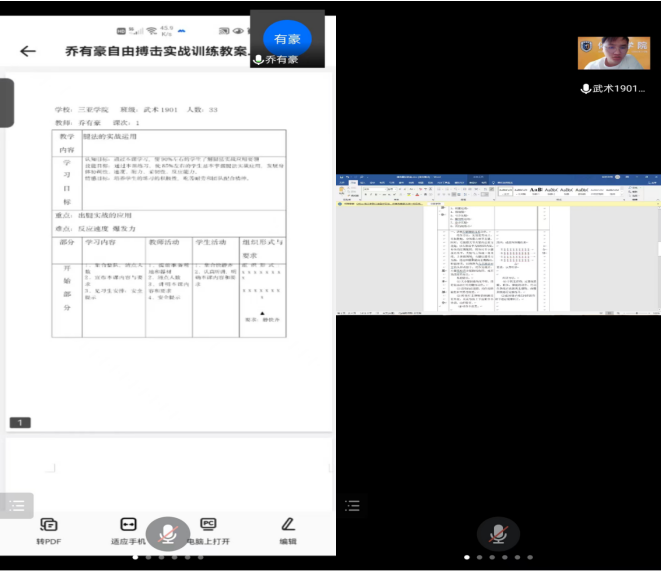Open the right panel's outline list icon
The height and width of the screenshot is (571, 664).
tap(352, 506)
